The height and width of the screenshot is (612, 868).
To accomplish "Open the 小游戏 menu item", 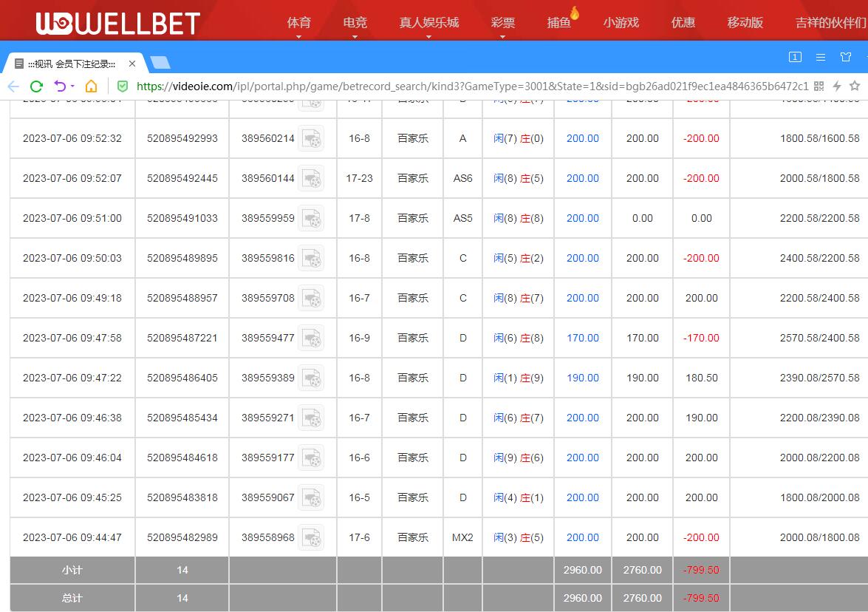I will click(621, 23).
